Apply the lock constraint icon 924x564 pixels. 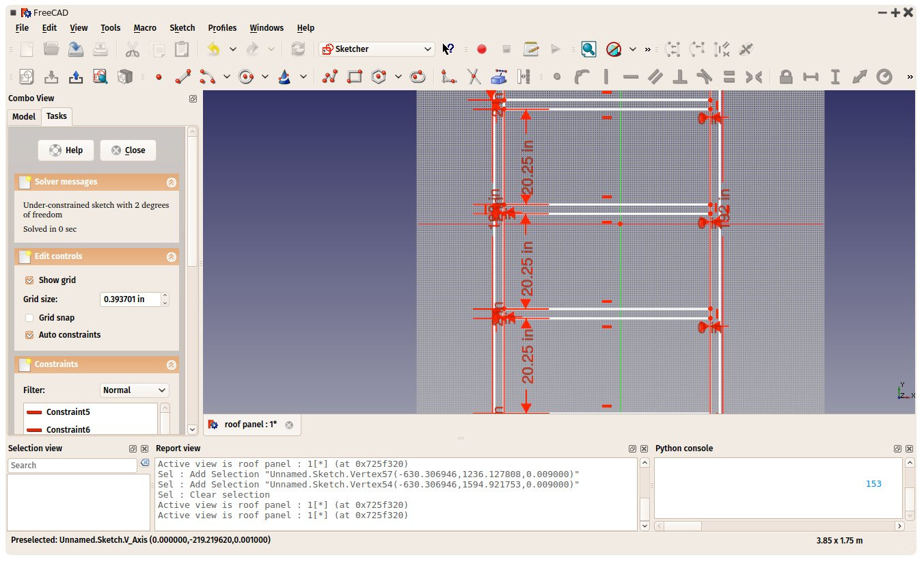tap(786, 77)
